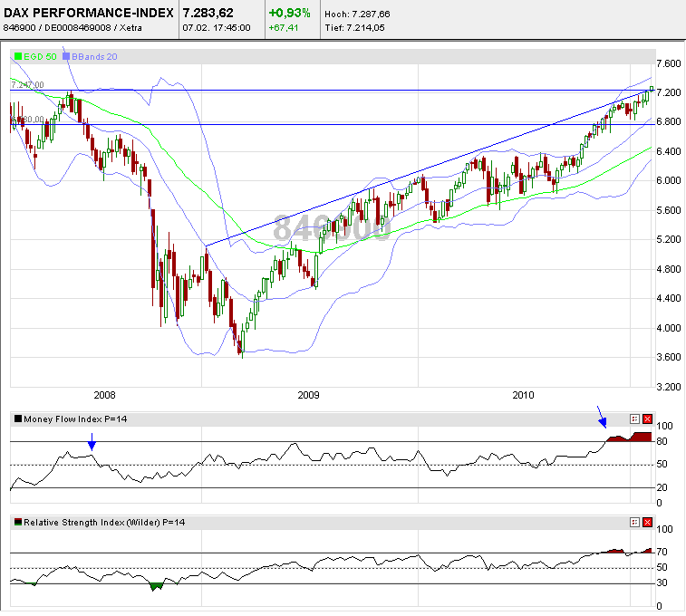Close the Money Flow Index panel
The image size is (686, 616).
pos(648,419)
